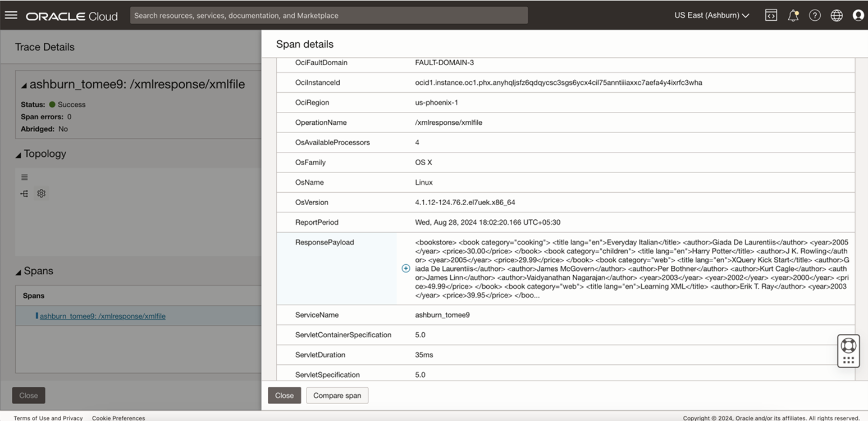The width and height of the screenshot is (868, 421).
Task: Collapse the ashburn_tomee9 trace header
Action: [x=24, y=85]
